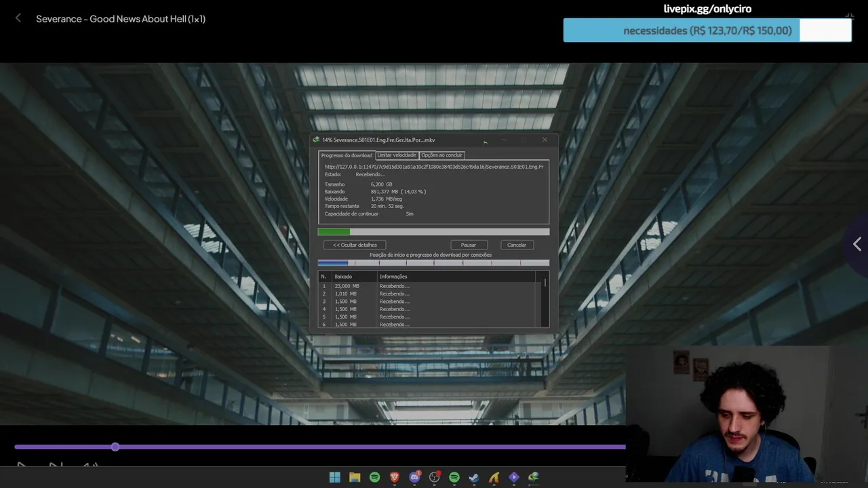Click the Severance episode title text
The height and width of the screenshot is (488, 868).
pyautogui.click(x=121, y=19)
